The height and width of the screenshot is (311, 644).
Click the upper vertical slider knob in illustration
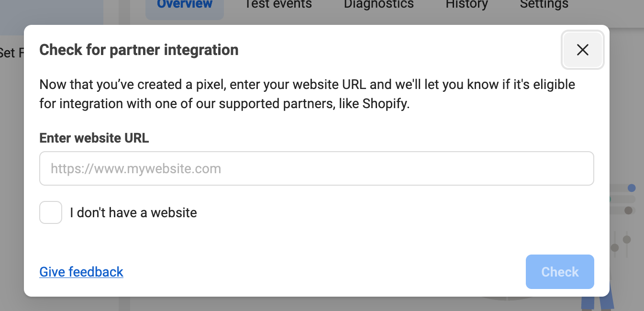(x=627, y=239)
